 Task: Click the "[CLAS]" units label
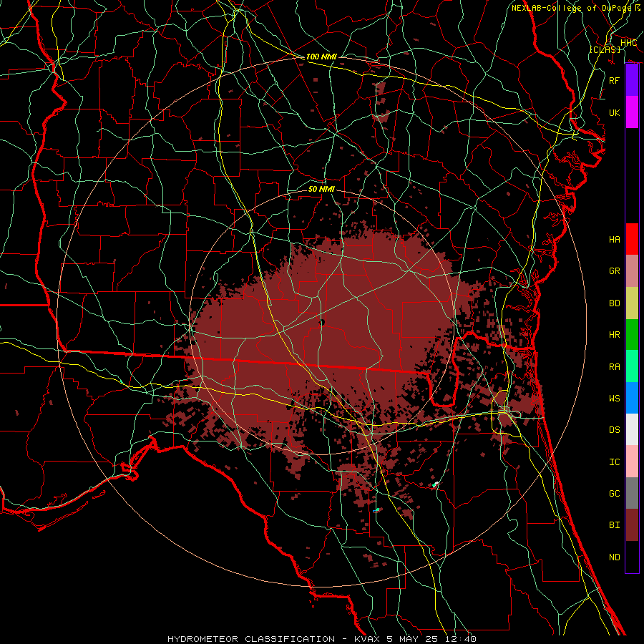pos(605,49)
